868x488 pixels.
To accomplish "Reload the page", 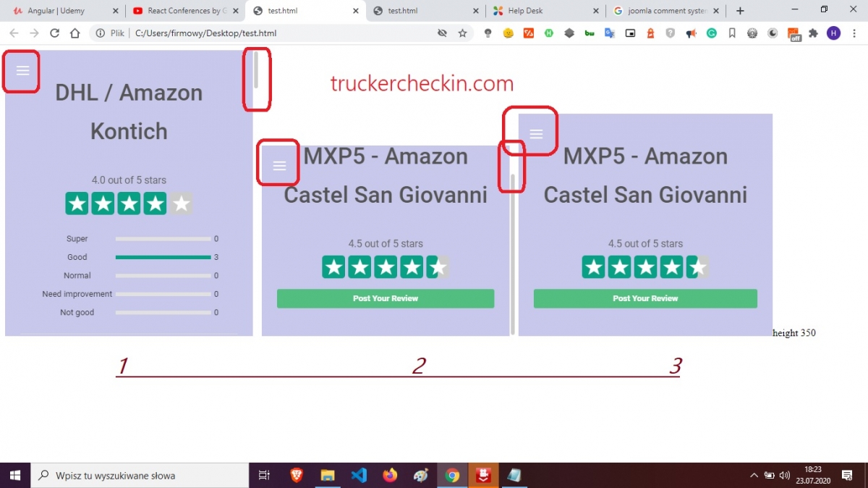I will [x=54, y=33].
